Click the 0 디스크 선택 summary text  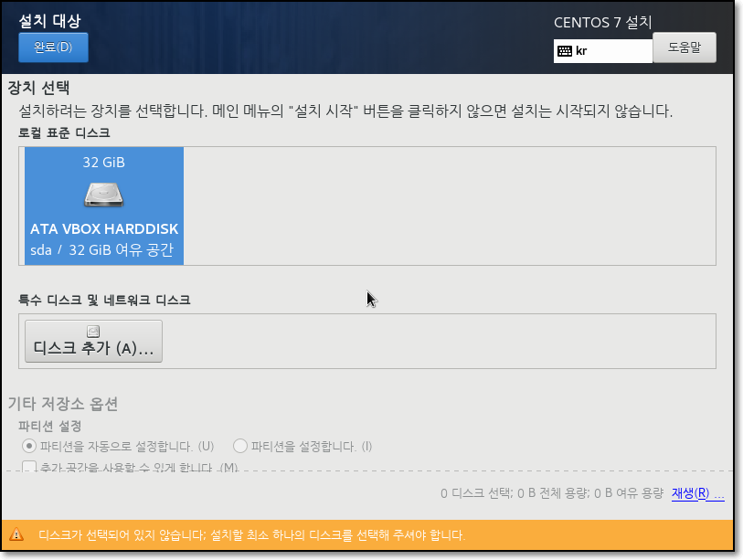(x=552, y=493)
